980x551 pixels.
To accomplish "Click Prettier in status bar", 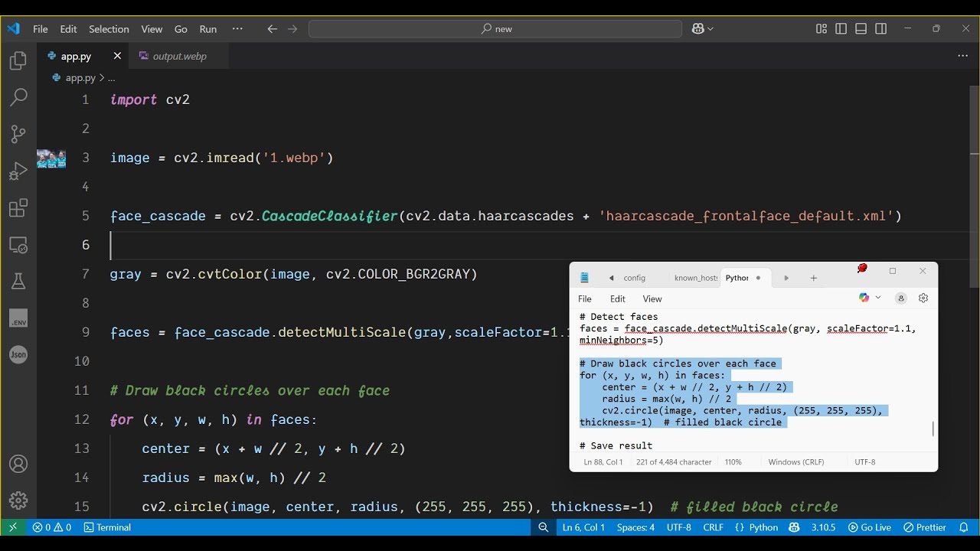I will pos(925,527).
